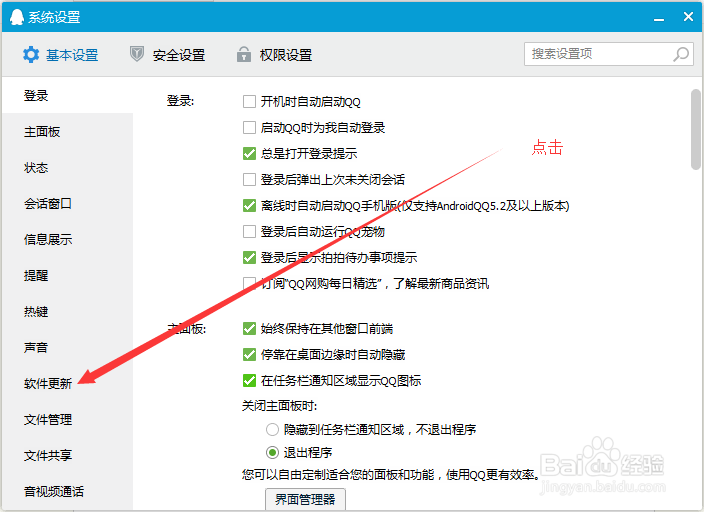This screenshot has height=512, width=704.
Task: Click the 界面管理器 button
Action: [x=305, y=499]
